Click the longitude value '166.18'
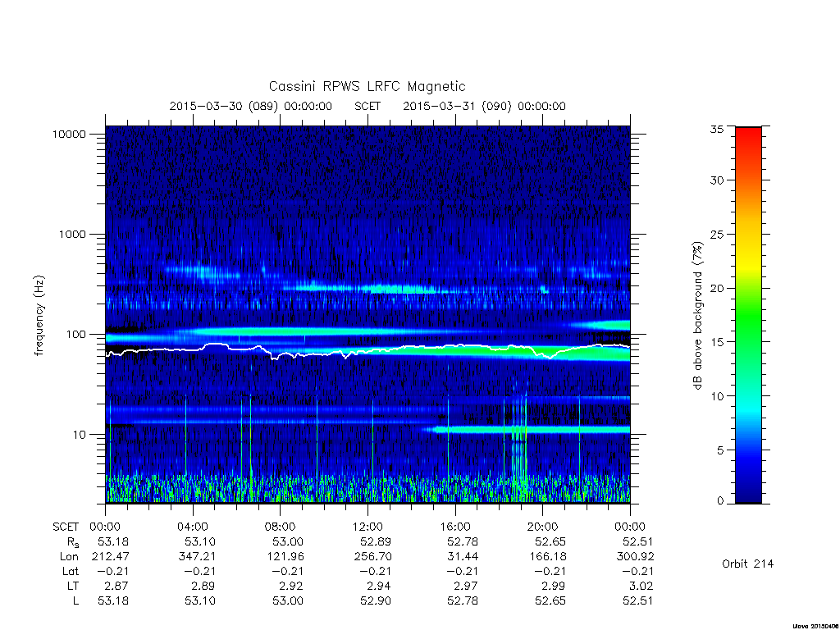The height and width of the screenshot is (630, 840). tap(548, 557)
